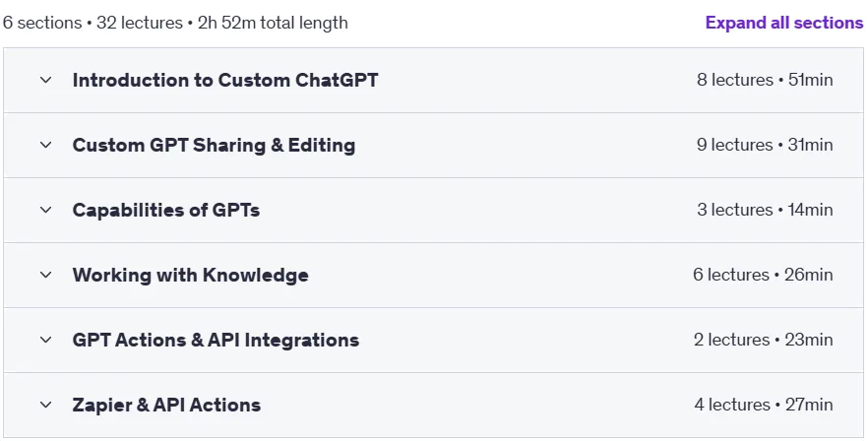Click 8 lectures • 51min label
The height and width of the screenshot is (441, 868).
coord(765,80)
